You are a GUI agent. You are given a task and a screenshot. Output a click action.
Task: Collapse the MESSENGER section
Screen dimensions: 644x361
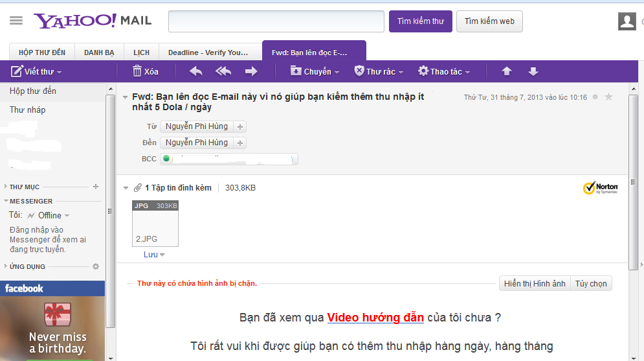click(x=6, y=201)
